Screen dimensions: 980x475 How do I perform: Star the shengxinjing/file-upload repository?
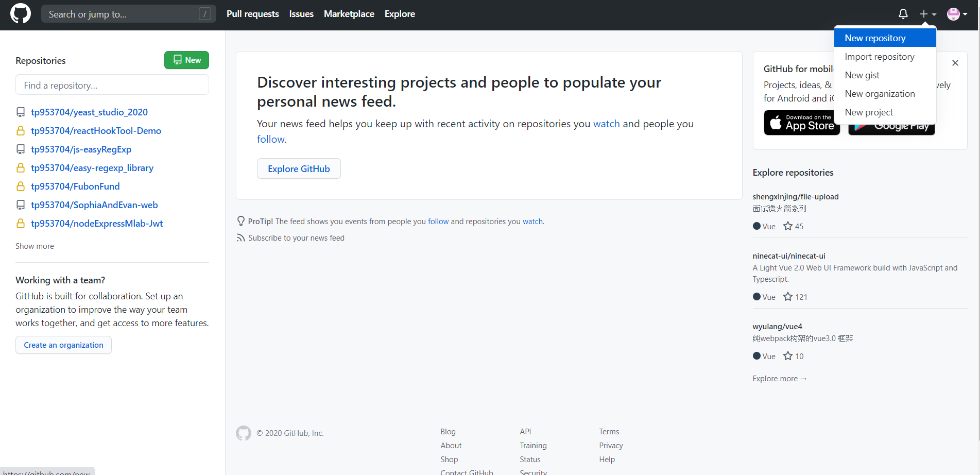tap(788, 226)
